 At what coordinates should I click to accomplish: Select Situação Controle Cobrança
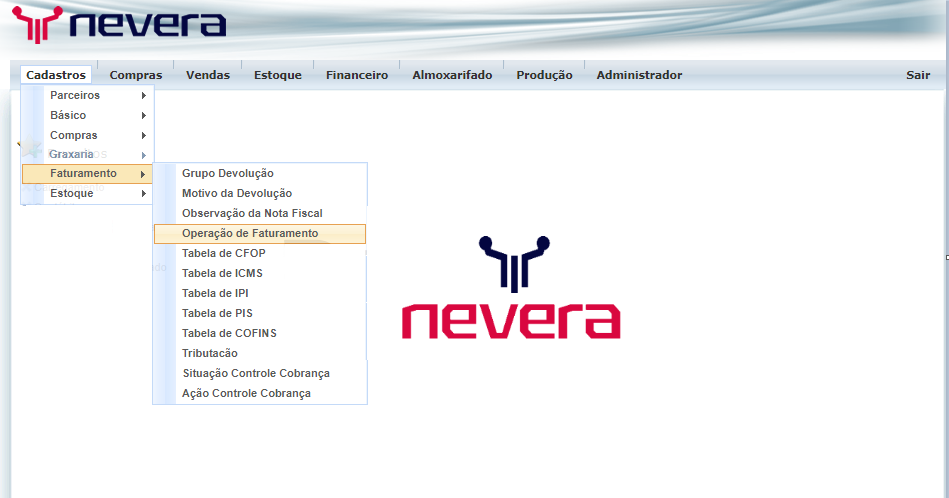pyautogui.click(x=260, y=373)
